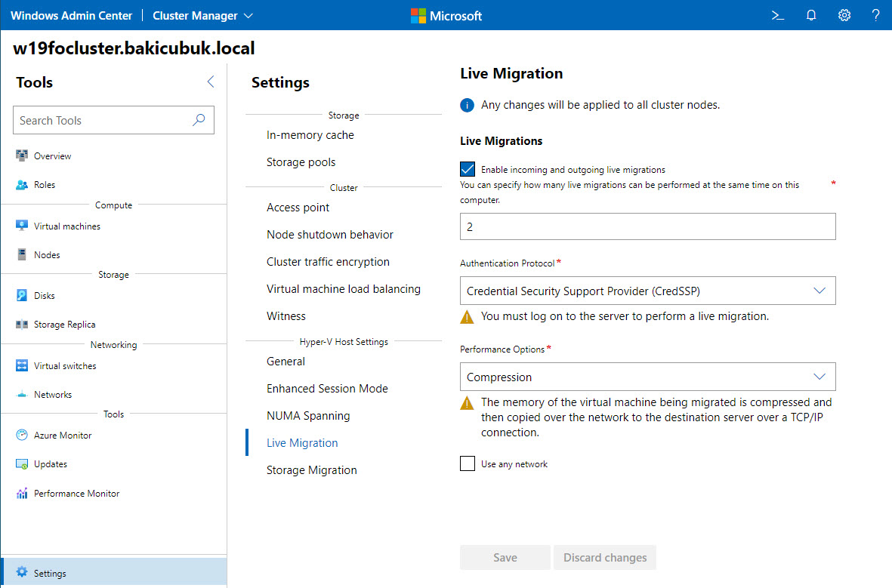Open Settings in the bottom sidebar
Image resolution: width=892 pixels, height=588 pixels.
[x=114, y=572]
